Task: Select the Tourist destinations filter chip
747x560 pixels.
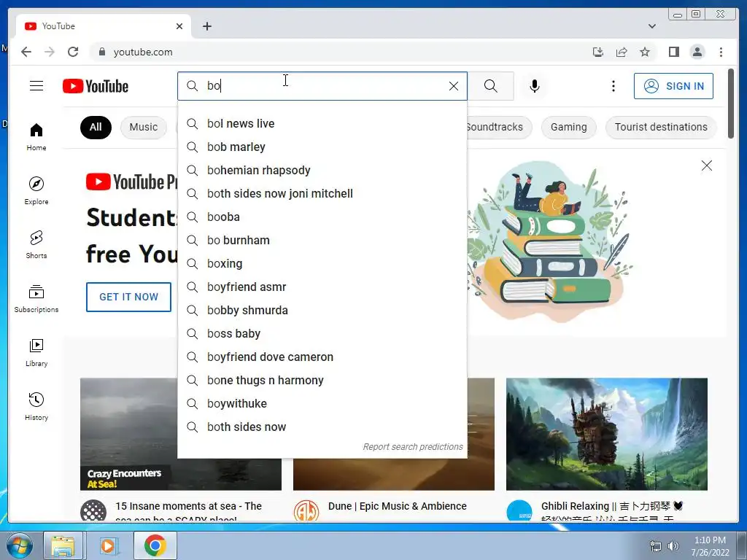Action: coord(661,127)
